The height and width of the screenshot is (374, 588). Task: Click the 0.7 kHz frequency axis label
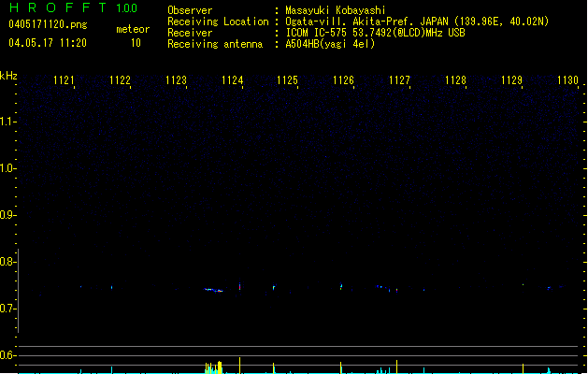(7, 309)
